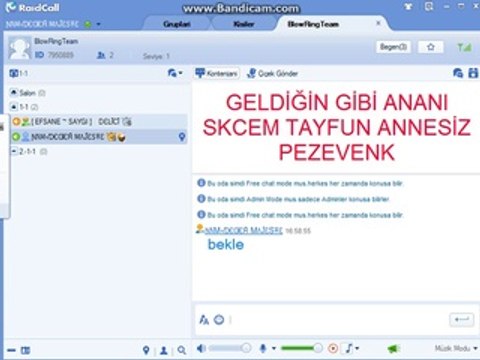Click the signal strength icon
The width and height of the screenshot is (480, 360).
464,47
